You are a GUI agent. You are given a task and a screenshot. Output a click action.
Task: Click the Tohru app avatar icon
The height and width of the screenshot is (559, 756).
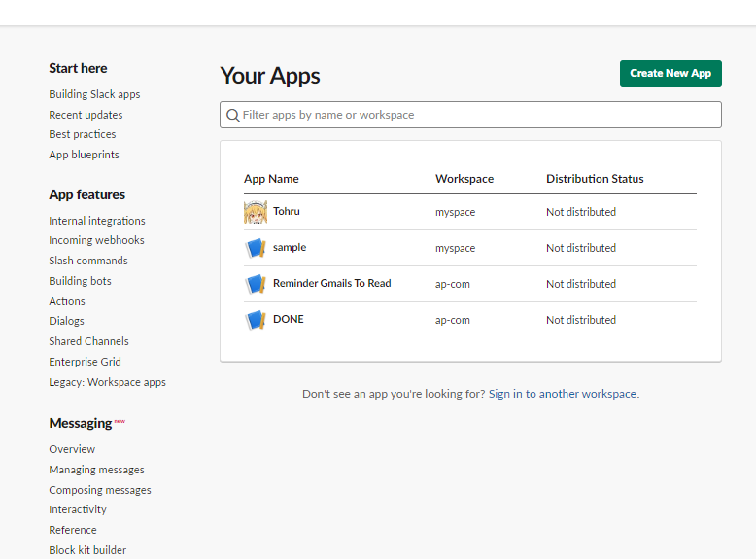pos(255,212)
